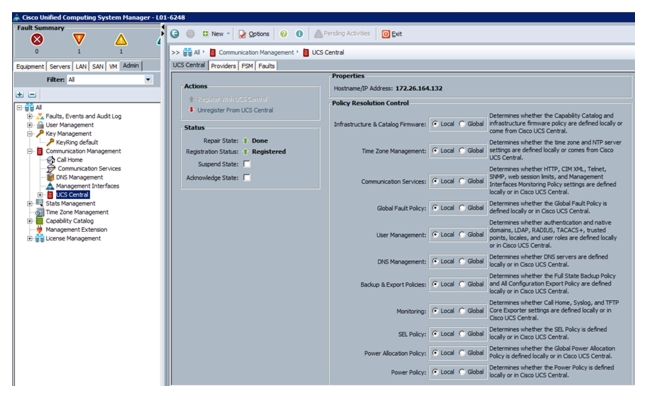Click the green Back navigation arrow
This screenshot has height=399, width=648.
175,34
